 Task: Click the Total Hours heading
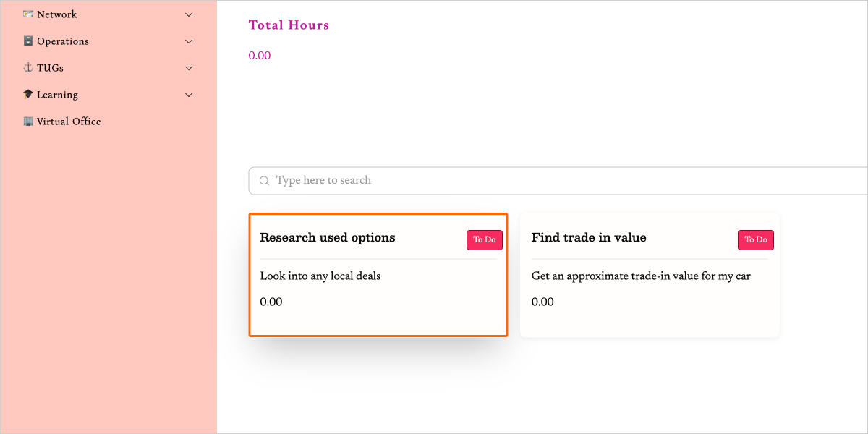click(289, 25)
